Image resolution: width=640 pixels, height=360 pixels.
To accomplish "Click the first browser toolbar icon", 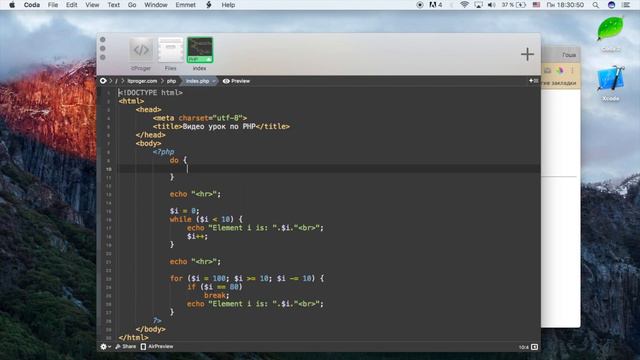I will (x=547, y=71).
